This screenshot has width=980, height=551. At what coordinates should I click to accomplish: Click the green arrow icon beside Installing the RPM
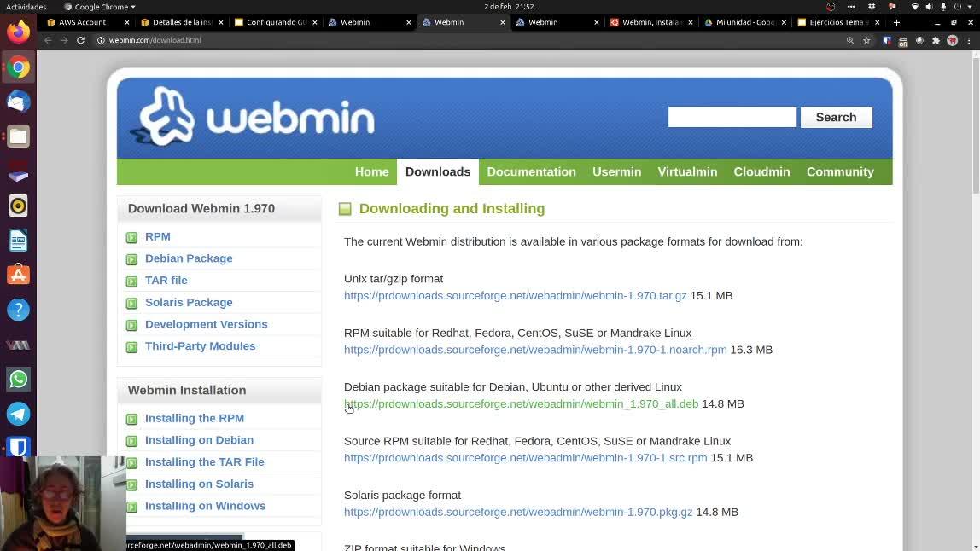(131, 419)
